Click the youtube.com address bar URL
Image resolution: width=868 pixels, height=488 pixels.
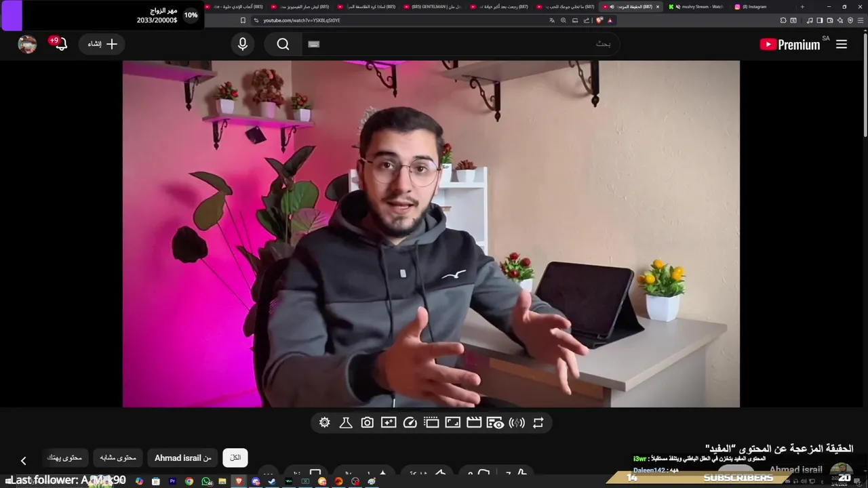tap(302, 20)
